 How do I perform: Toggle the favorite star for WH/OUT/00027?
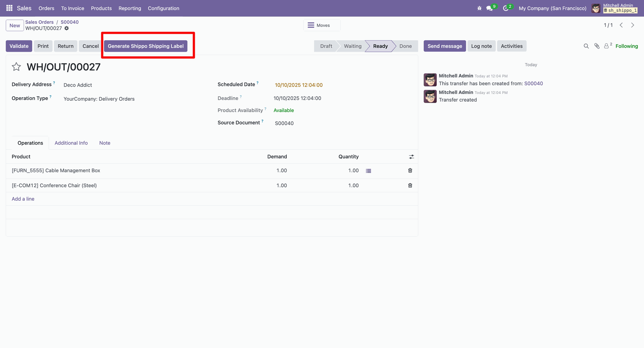16,67
